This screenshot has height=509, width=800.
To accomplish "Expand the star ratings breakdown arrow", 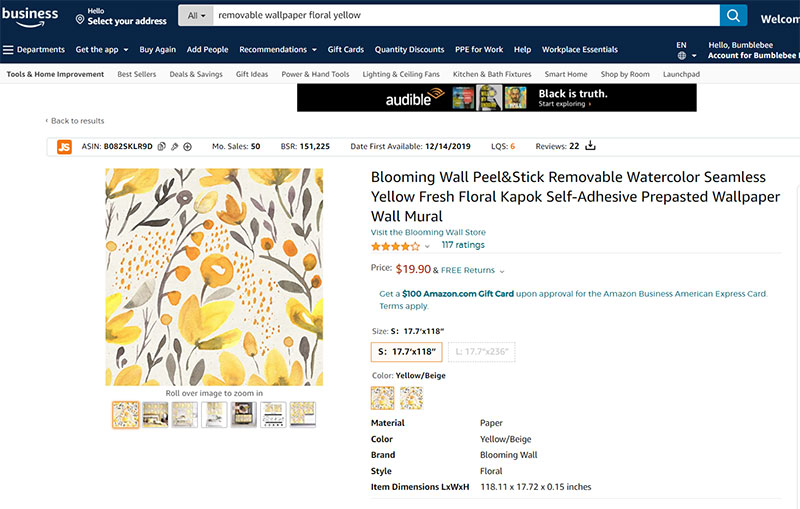I will [x=428, y=246].
